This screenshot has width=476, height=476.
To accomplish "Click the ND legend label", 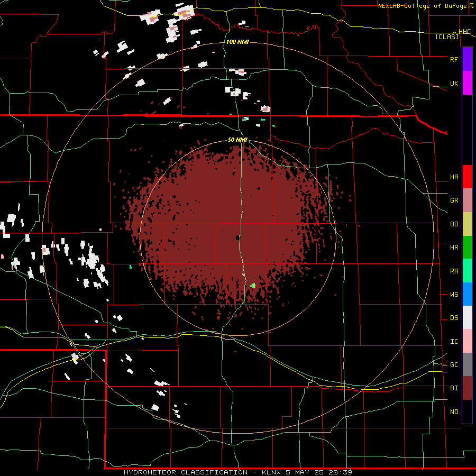I will click(454, 412).
